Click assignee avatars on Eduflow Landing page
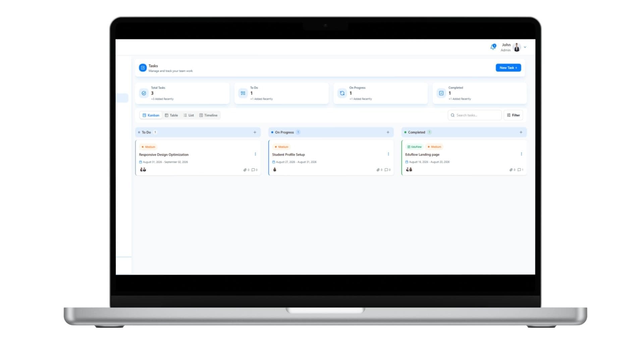This screenshot has width=644, height=362. [409, 170]
